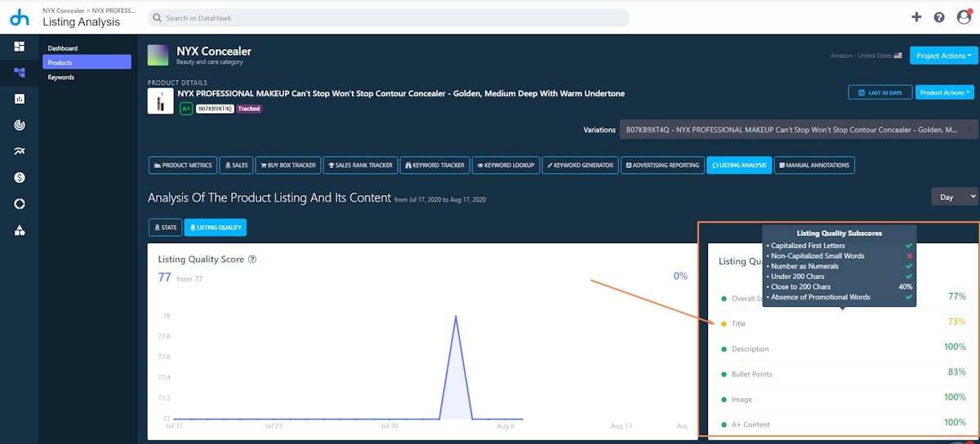This screenshot has height=444, width=980.
Task: Focus the Search in DataHawk field
Action: click(x=388, y=17)
